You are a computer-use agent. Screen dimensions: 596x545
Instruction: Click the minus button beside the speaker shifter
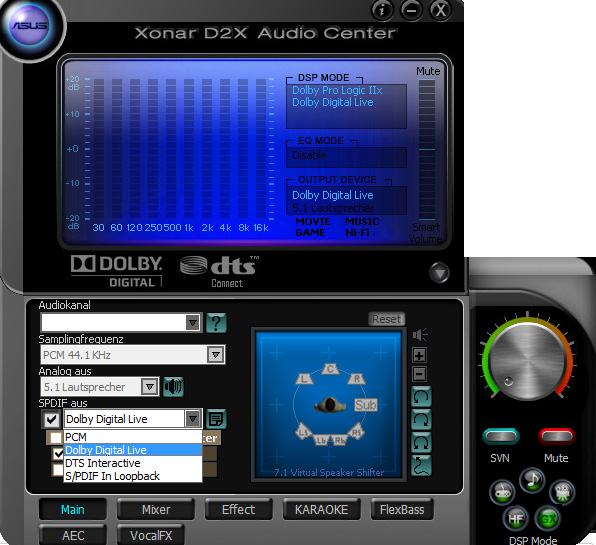click(x=419, y=374)
